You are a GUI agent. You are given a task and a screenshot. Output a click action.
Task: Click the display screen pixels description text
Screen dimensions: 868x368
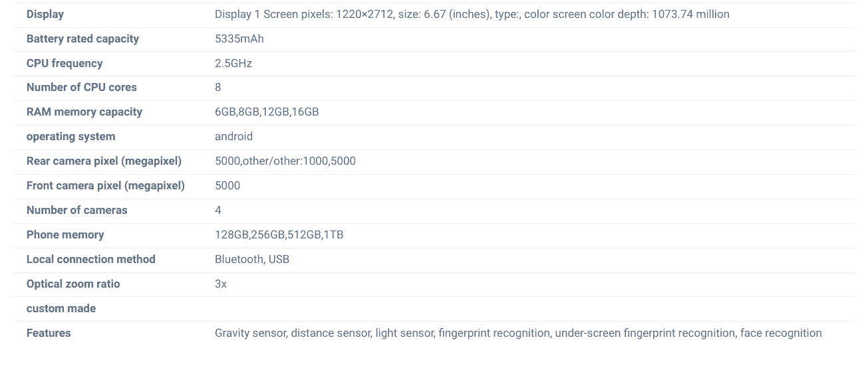point(472,14)
